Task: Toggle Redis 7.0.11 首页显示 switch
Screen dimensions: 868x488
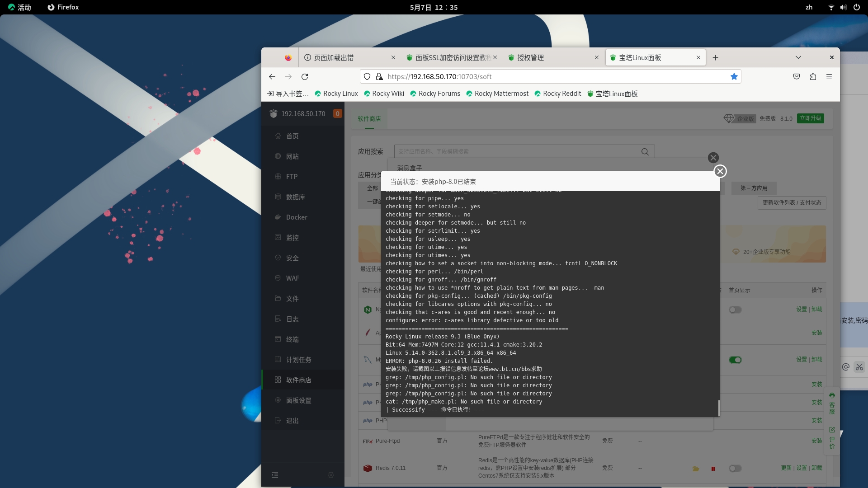Action: click(x=735, y=469)
